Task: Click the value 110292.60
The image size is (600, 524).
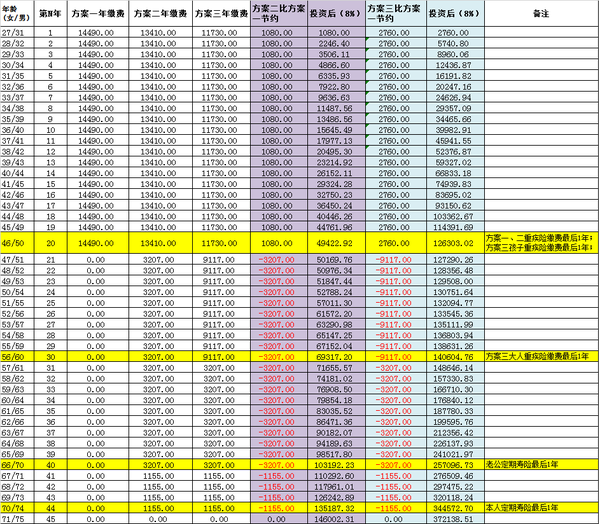Action: [x=336, y=475]
